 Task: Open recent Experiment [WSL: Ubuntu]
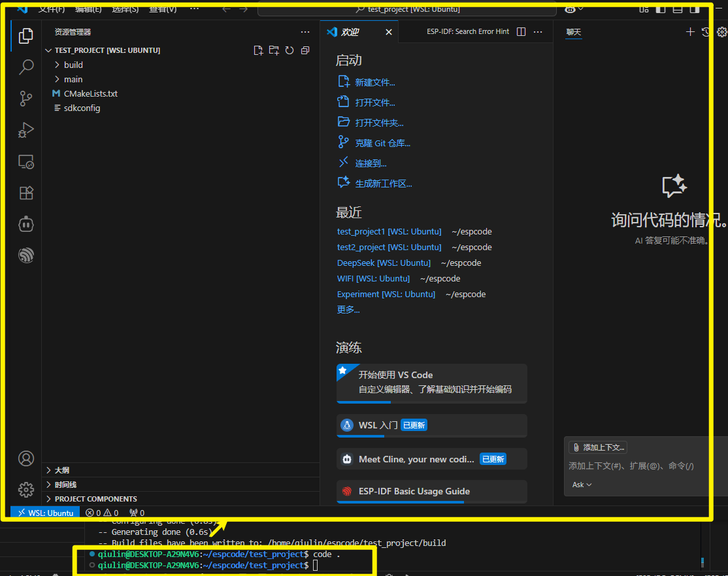pyautogui.click(x=386, y=295)
